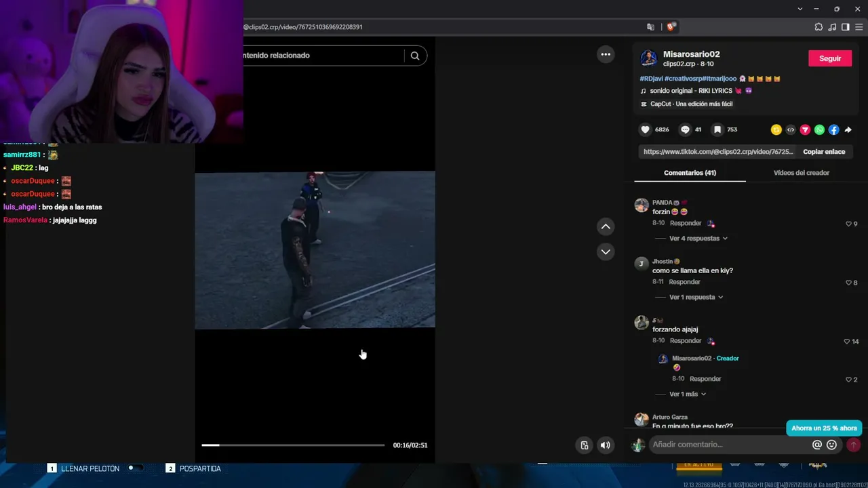The width and height of the screenshot is (868, 488).
Task: Expand 'Ver 1 respuesta' replies
Action: point(696,298)
